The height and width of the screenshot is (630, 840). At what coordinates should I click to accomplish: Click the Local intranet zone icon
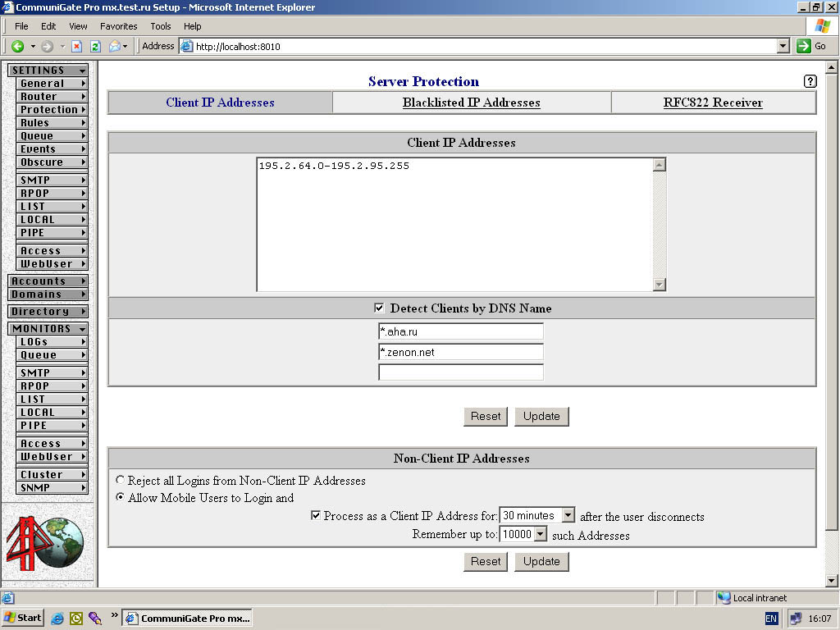click(x=724, y=598)
